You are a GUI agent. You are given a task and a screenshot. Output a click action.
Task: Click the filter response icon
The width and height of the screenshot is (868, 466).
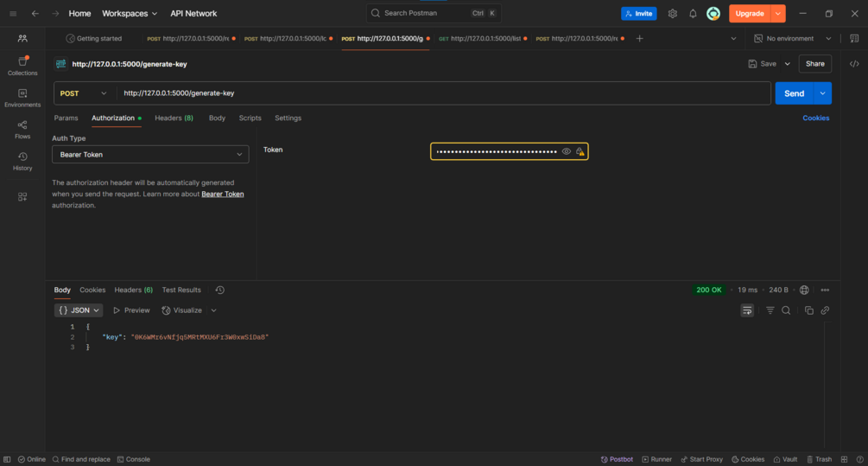coord(770,310)
